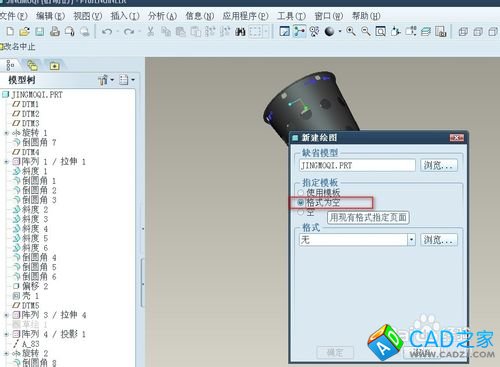The image size is (500, 367).
Task: Switch to model tree navigator tab
Action: coord(10,65)
